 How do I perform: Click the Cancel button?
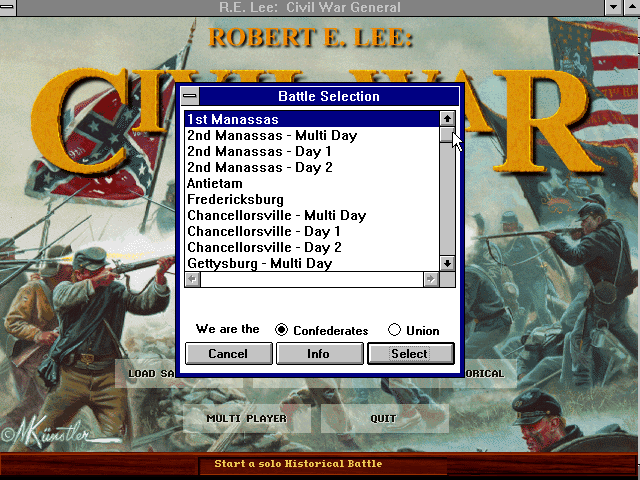229,353
